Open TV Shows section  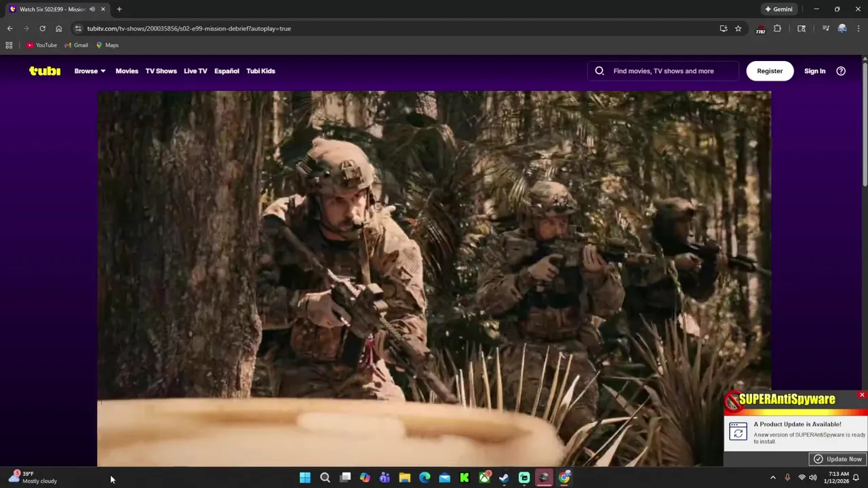pos(161,70)
